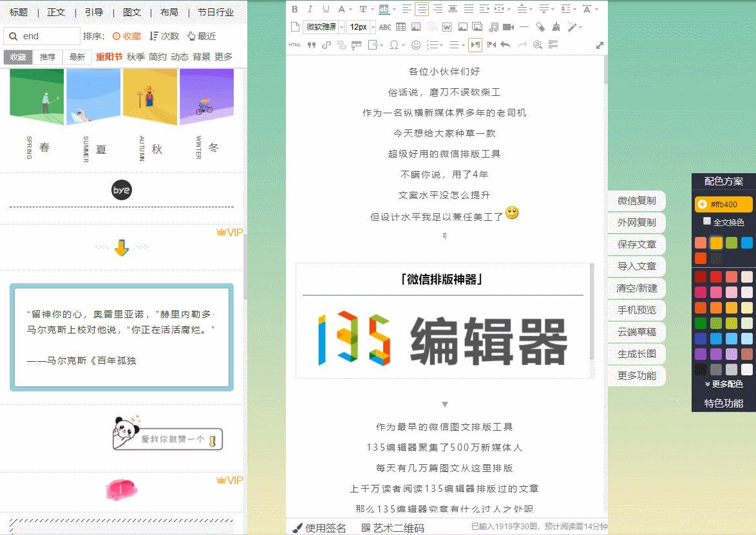756x535 pixels.
Task: Check the 全文换色 checkbox
Action: pos(707,221)
